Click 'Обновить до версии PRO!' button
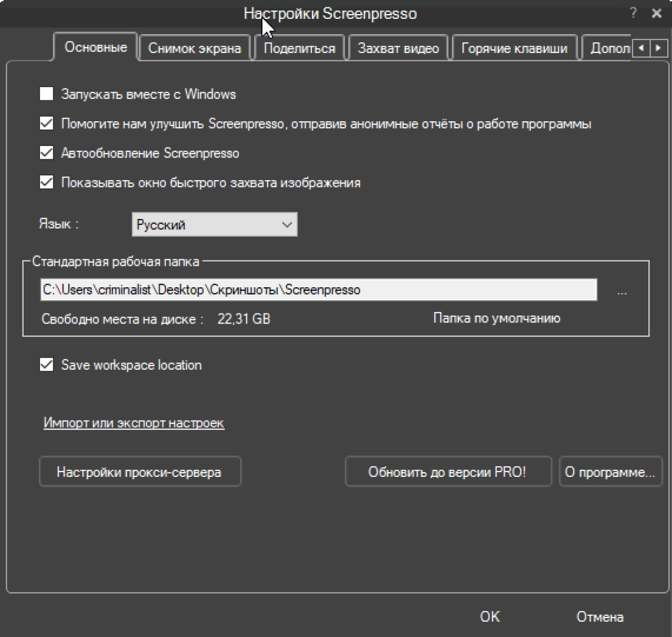 click(448, 472)
